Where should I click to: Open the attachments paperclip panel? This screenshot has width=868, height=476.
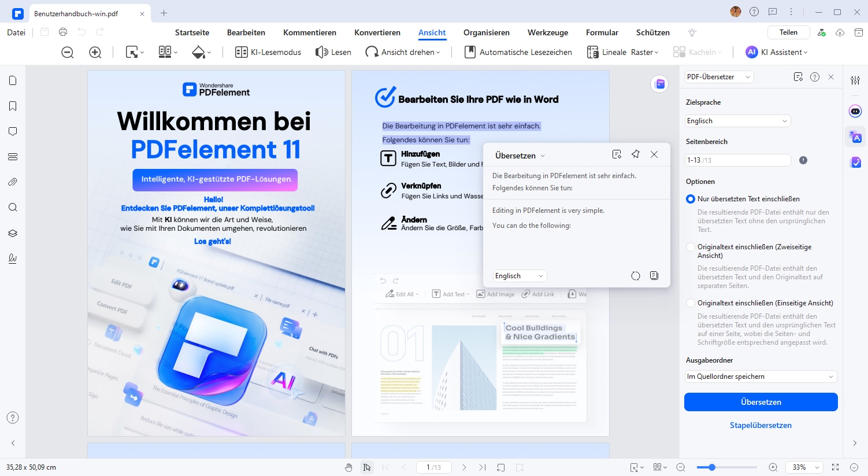[x=13, y=182]
